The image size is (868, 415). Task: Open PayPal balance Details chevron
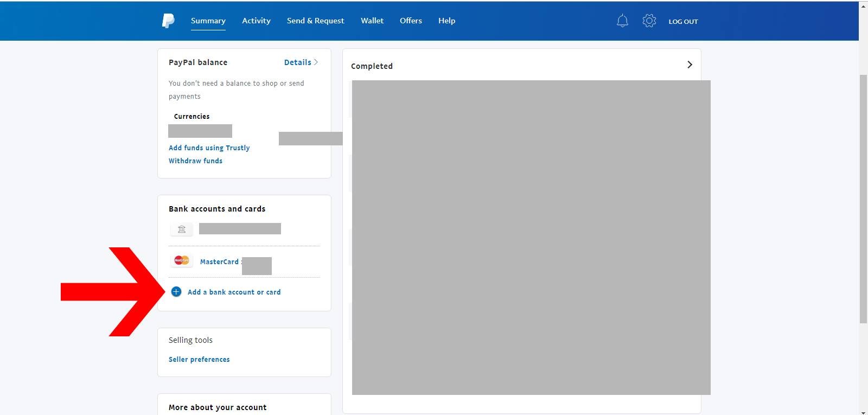click(316, 62)
